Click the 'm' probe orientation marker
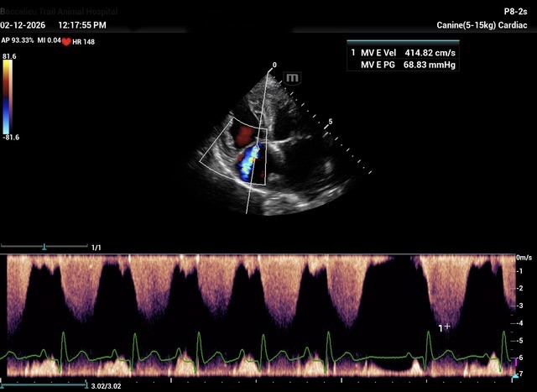The width and height of the screenshot is (537, 392). (293, 77)
